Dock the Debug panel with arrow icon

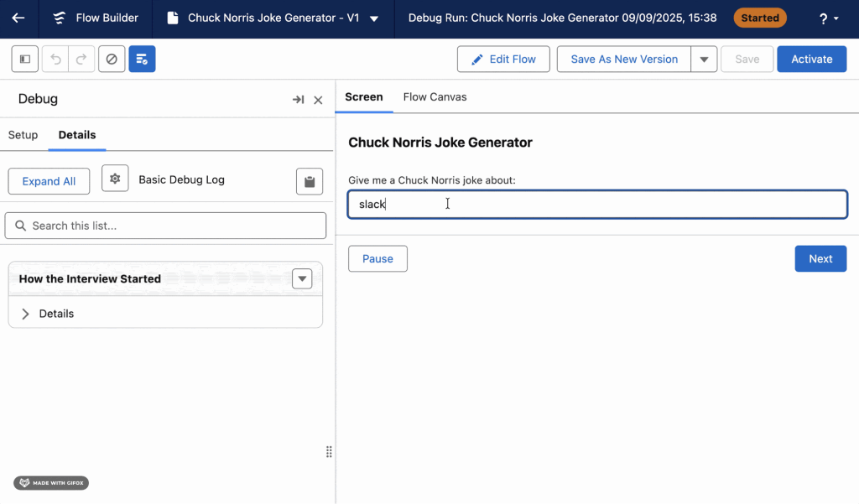(298, 100)
